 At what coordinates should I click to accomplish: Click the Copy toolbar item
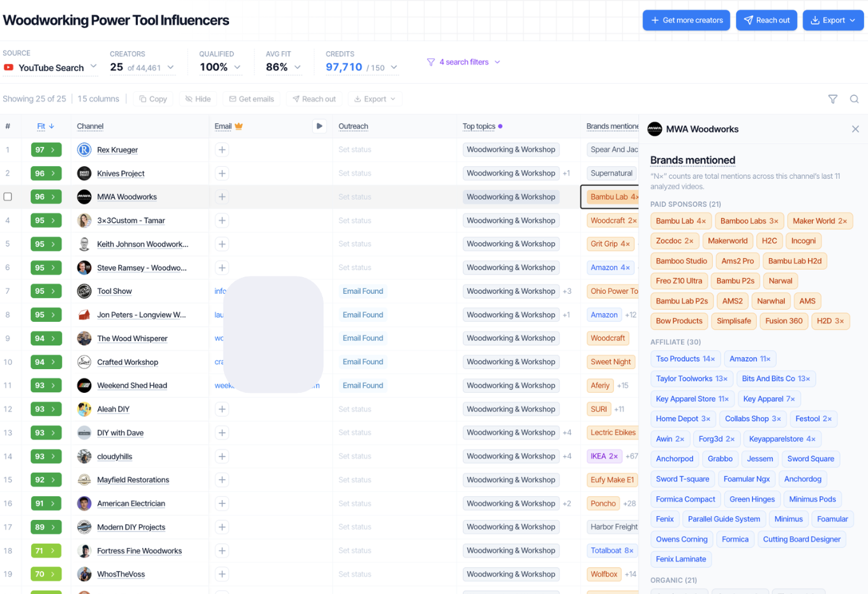[153, 99]
